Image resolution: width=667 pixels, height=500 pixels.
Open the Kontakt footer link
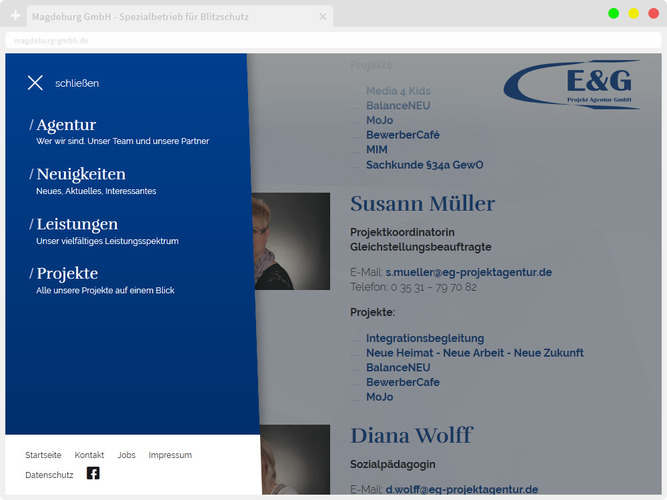coord(89,455)
